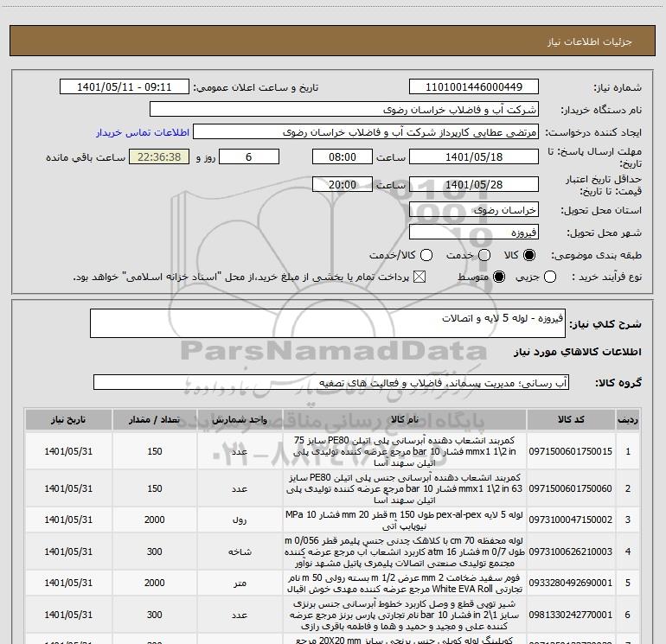
Task: Click the White EVA Roll foam item name
Action: pyautogui.click(x=404, y=583)
